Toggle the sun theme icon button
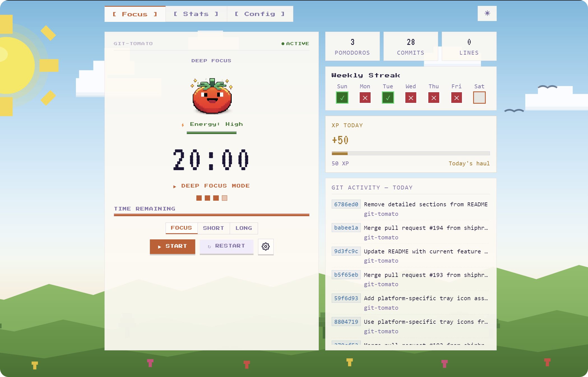Image resolution: width=588 pixels, height=377 pixels. 487,13
